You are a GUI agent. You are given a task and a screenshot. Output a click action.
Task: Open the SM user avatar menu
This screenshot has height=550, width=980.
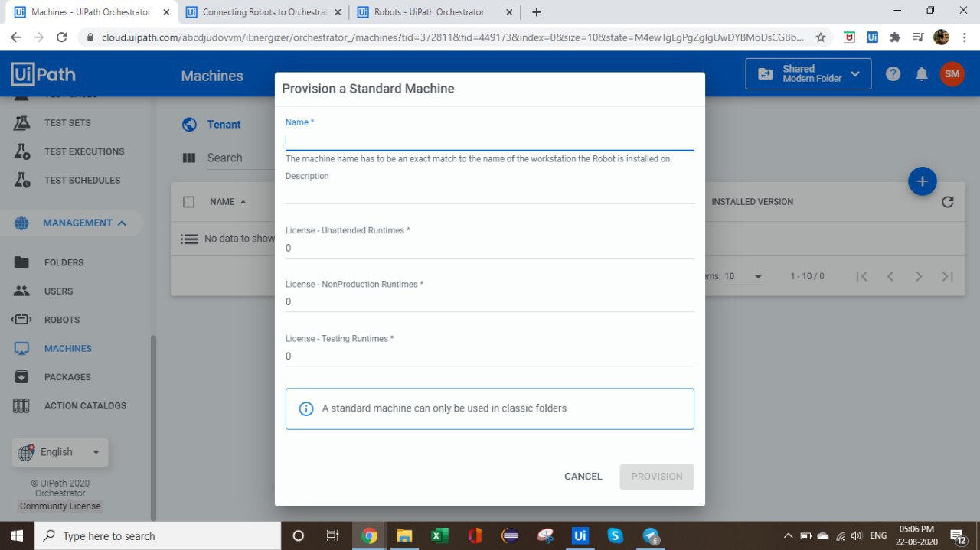click(x=952, y=74)
